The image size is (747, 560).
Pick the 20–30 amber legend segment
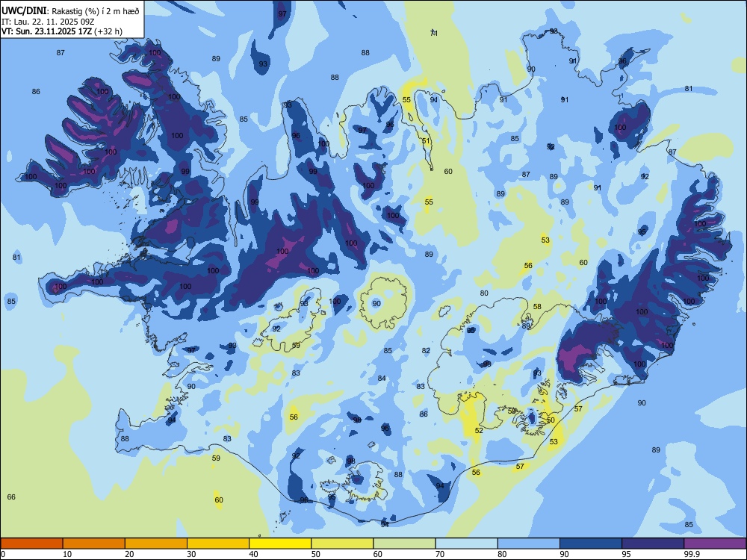click(156, 544)
